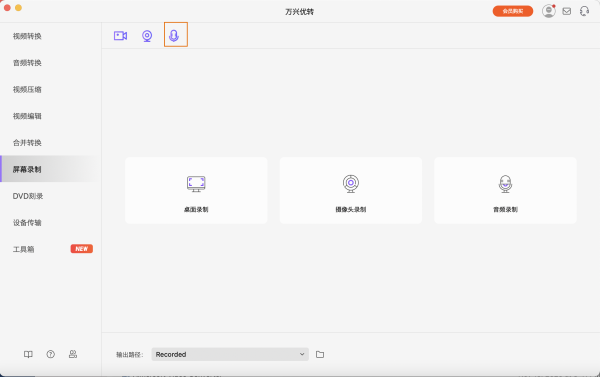The width and height of the screenshot is (600, 377).
Task: Open the mail messages icon
Action: coord(567,11)
